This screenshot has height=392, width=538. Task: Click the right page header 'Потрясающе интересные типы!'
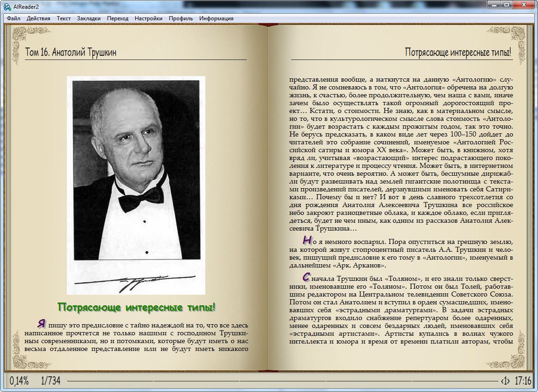click(x=458, y=52)
